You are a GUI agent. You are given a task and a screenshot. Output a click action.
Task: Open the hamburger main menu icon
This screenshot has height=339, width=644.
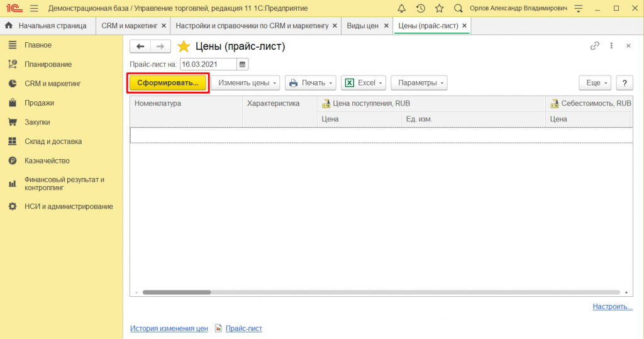point(34,8)
